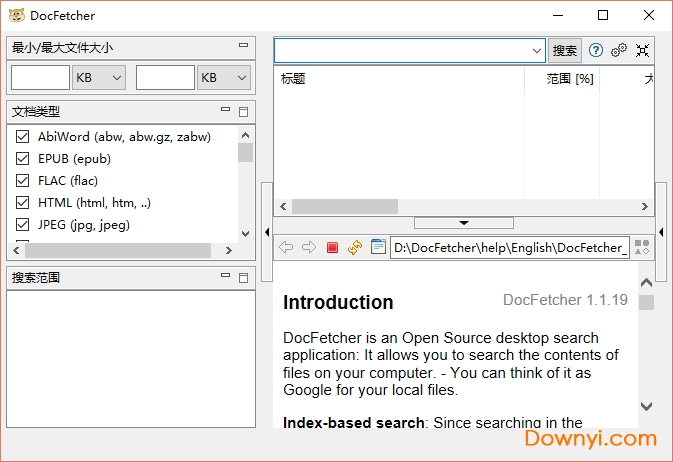Maximize the DocFetcher window
Image resolution: width=673 pixels, height=462 pixels.
[x=603, y=15]
